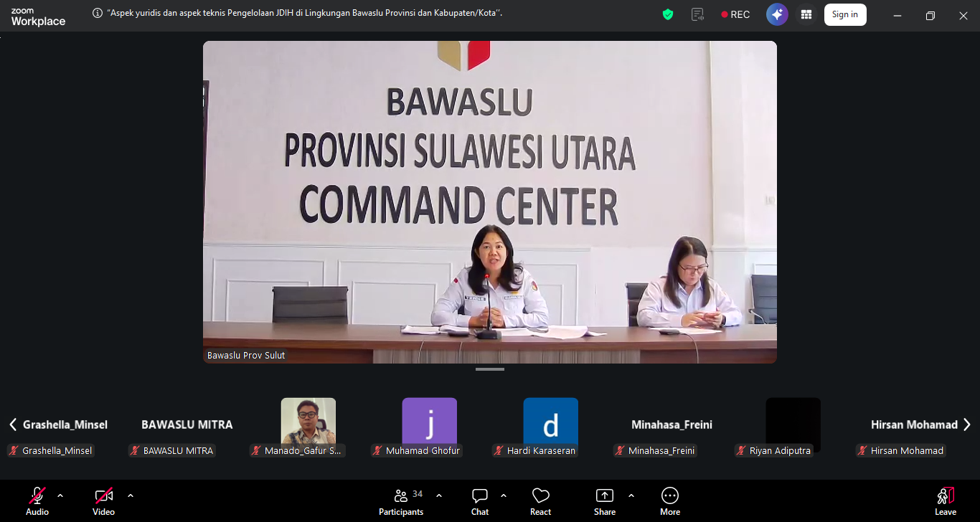This screenshot has width=980, height=522.
Task: Click muted mic icon on Manado_Gafur label
Action: (256, 450)
